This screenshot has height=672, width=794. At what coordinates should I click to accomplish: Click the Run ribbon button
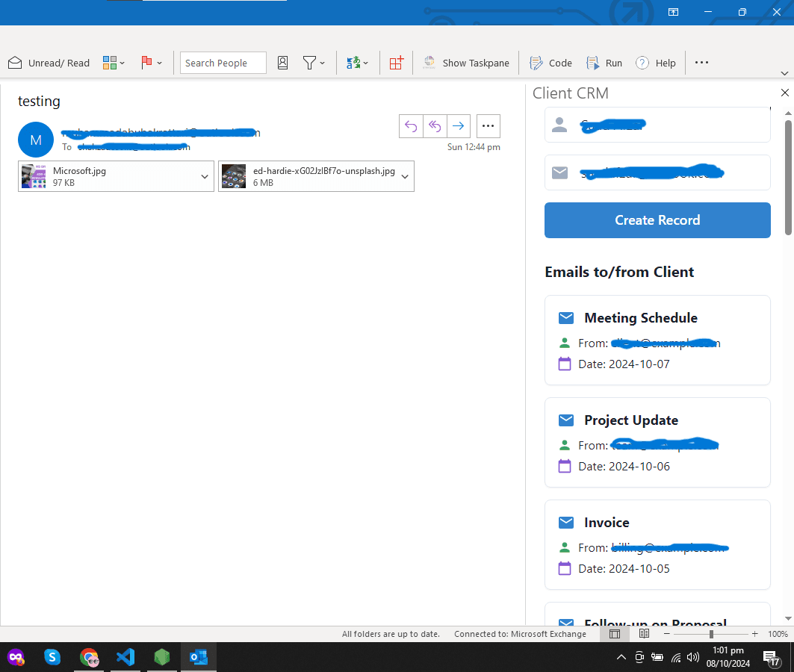[604, 63]
